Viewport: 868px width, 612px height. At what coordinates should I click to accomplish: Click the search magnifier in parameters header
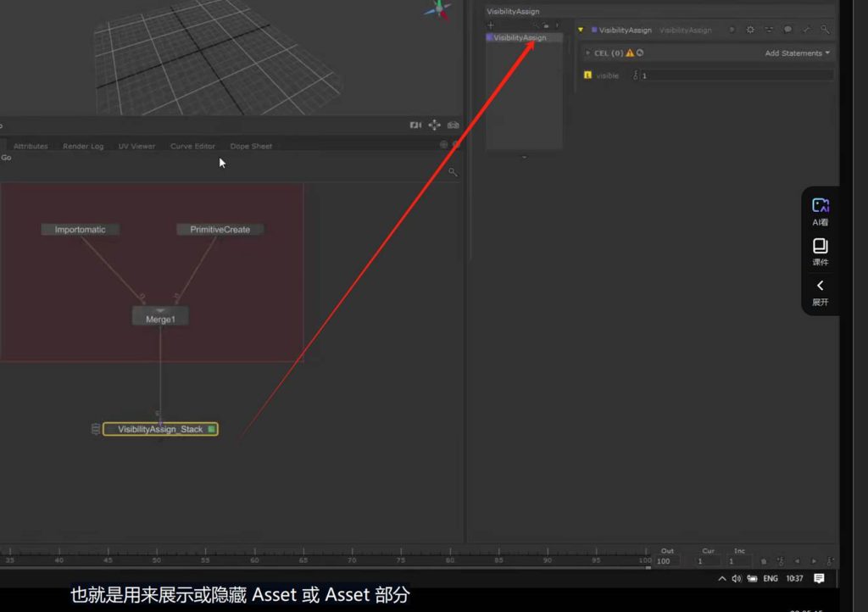[x=825, y=30]
